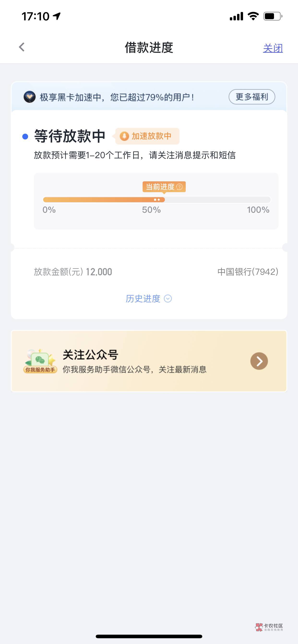Tap the 你我服务助手 WeChat icon
The height and width of the screenshot is (644, 298).
click(40, 361)
